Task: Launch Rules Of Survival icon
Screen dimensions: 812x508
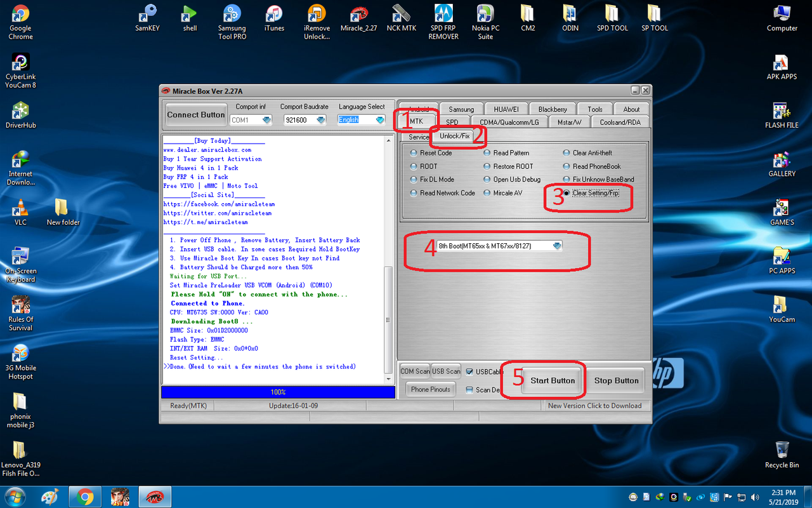Action: (20, 313)
